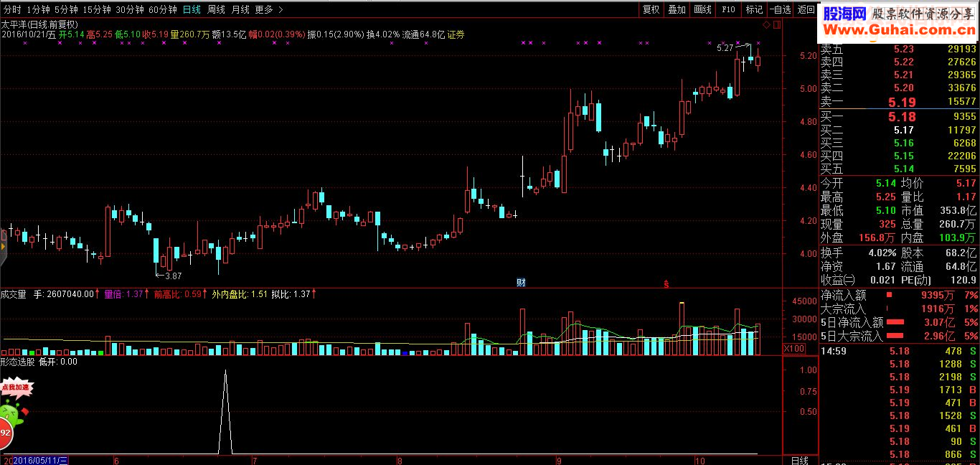The height and width of the screenshot is (465, 980).
Task: Click the trade row with volume 1713
Action: coord(899,390)
